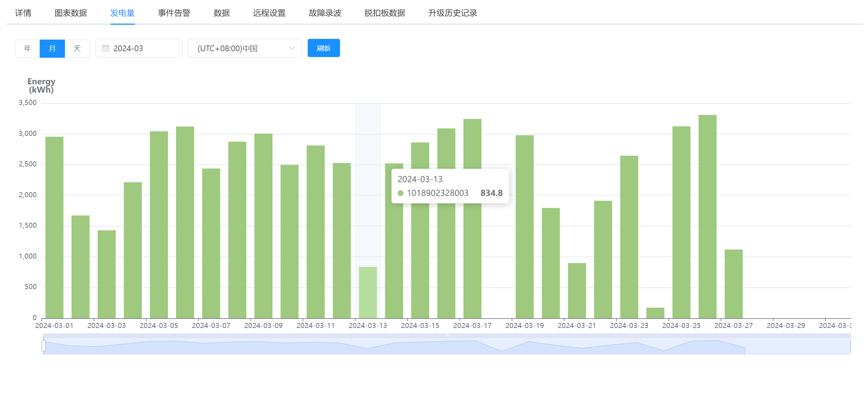
Task: Click the 2024-03-20 energy bar
Action: (x=551, y=263)
